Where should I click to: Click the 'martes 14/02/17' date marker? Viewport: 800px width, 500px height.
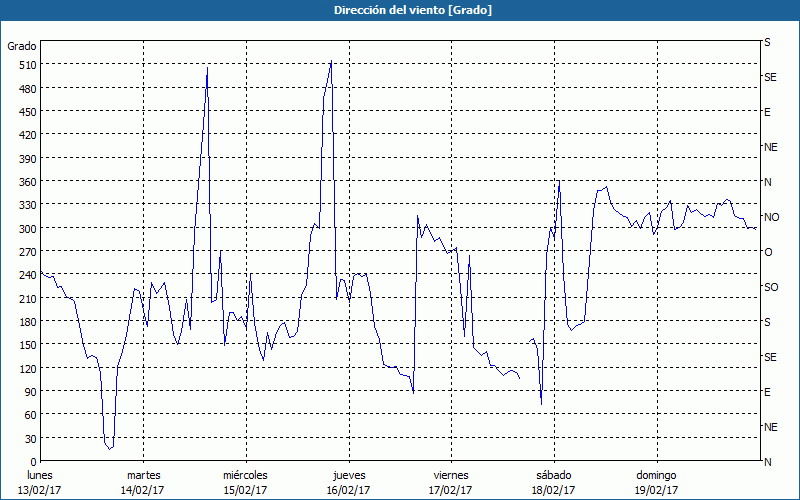pyautogui.click(x=143, y=482)
